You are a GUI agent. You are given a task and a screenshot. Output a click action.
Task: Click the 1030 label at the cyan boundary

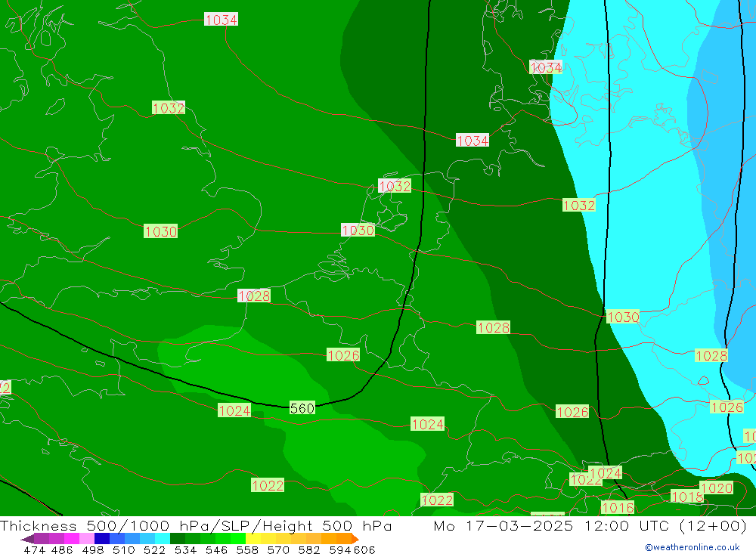click(x=623, y=317)
